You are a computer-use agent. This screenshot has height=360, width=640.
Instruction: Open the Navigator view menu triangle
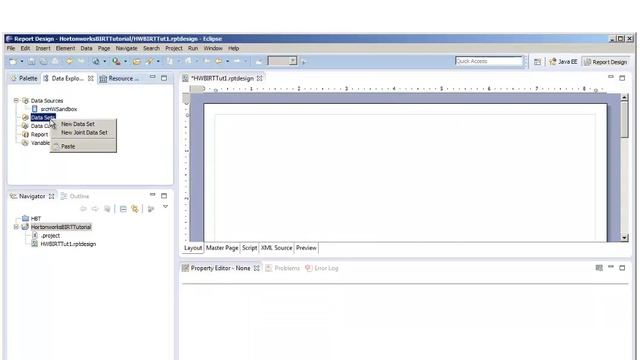[x=165, y=207]
